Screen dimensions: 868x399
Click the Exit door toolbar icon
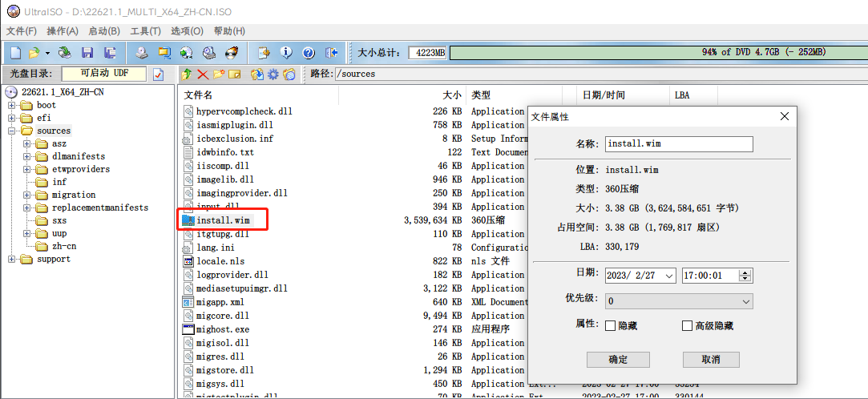331,53
